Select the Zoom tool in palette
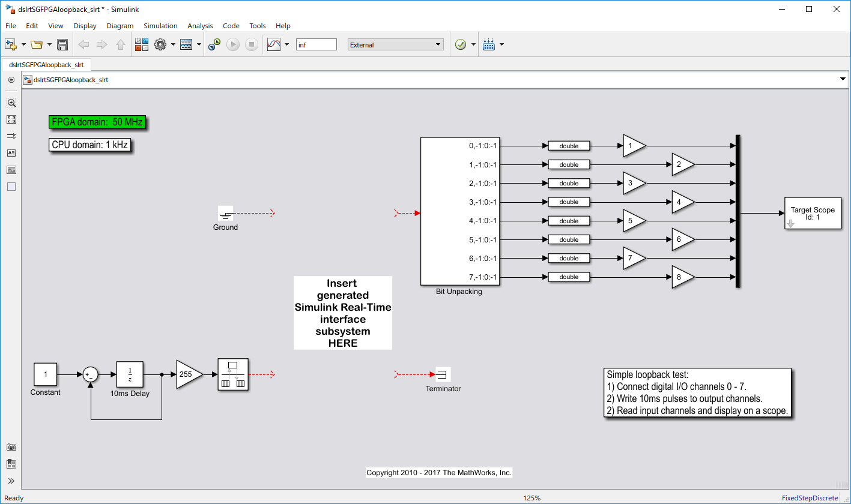This screenshot has height=504, width=851. [x=11, y=103]
